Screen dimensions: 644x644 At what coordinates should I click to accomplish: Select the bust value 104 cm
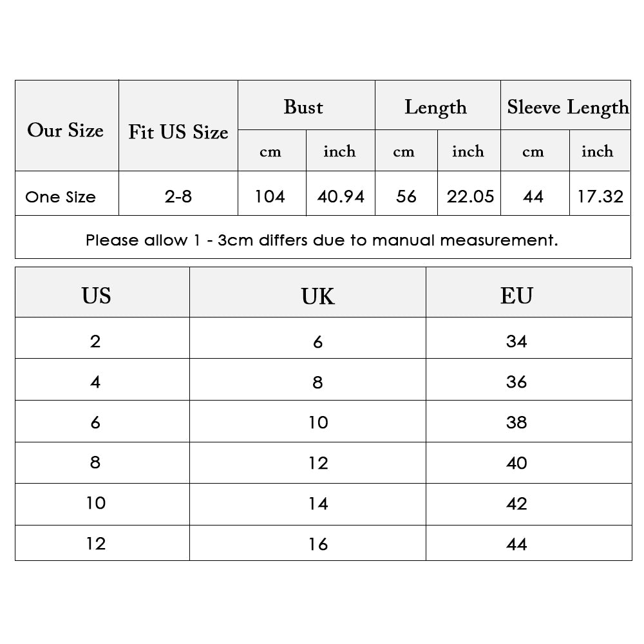click(272, 193)
